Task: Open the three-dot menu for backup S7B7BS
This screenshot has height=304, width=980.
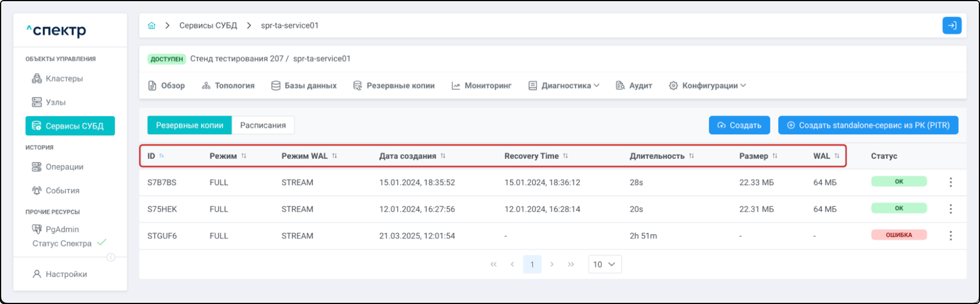Action: point(950,182)
